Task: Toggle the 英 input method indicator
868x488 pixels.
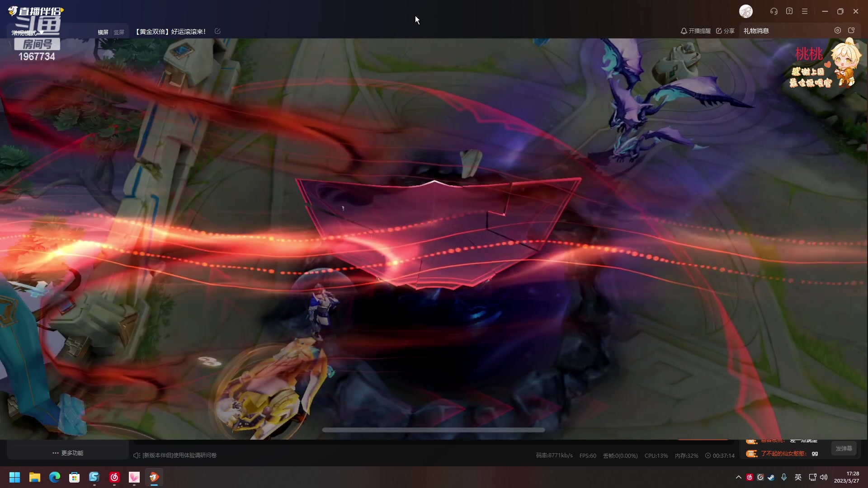Action: [798, 477]
